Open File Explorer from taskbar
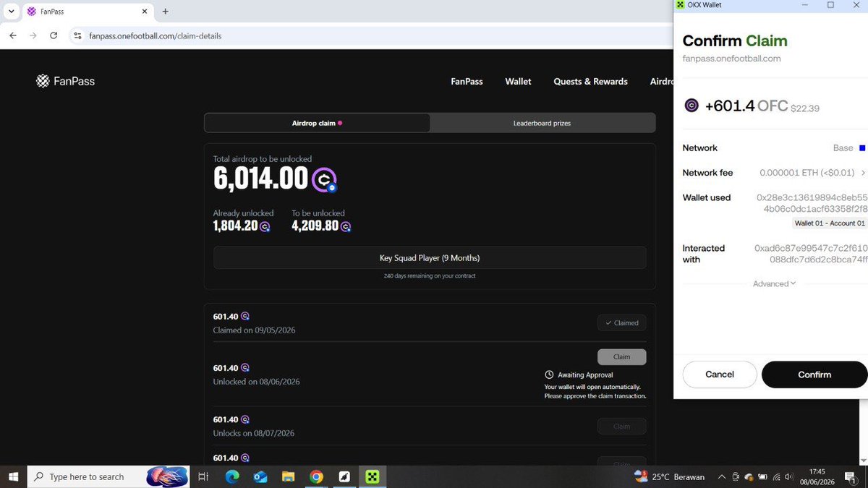868x488 pixels. [288, 476]
